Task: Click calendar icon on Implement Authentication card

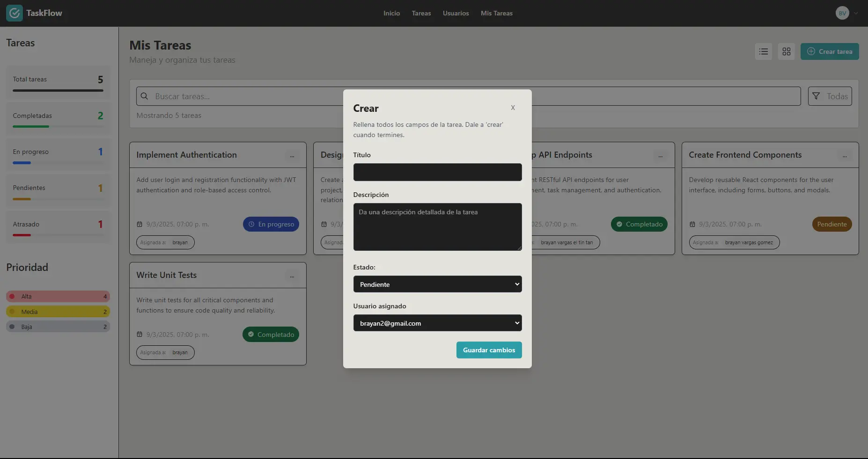Action: click(x=140, y=224)
